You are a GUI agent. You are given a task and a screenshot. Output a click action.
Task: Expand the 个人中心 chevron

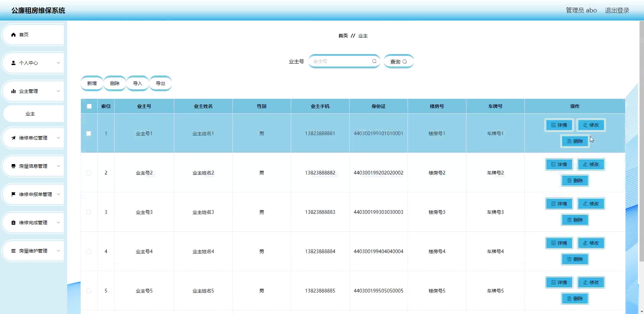coord(58,63)
